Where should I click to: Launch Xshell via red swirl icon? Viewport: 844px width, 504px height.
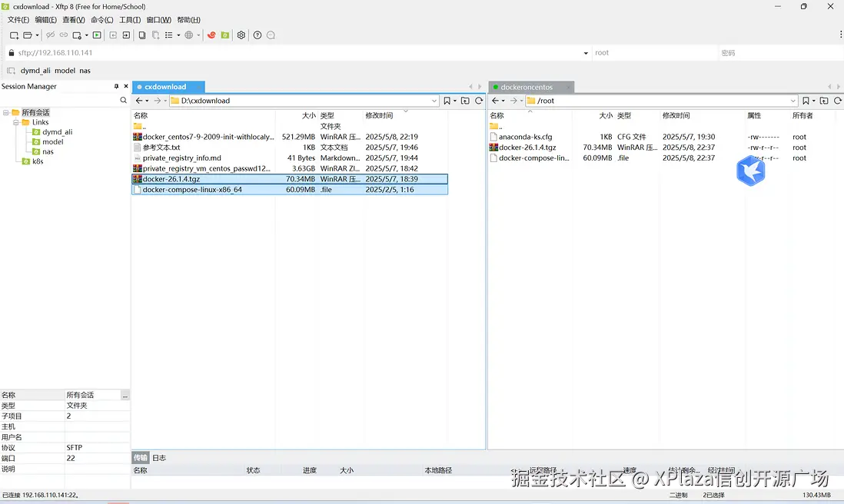[211, 35]
